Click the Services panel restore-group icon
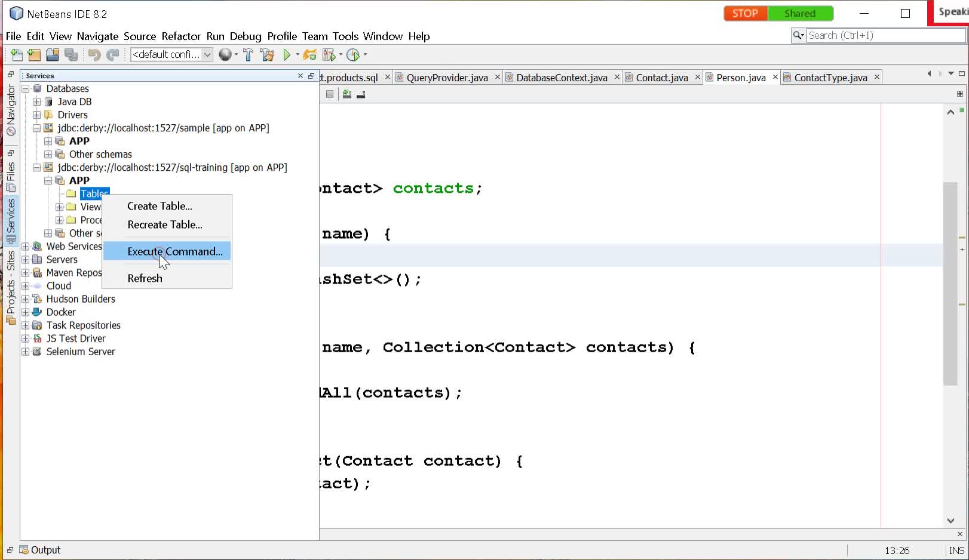The height and width of the screenshot is (560, 969). click(311, 76)
